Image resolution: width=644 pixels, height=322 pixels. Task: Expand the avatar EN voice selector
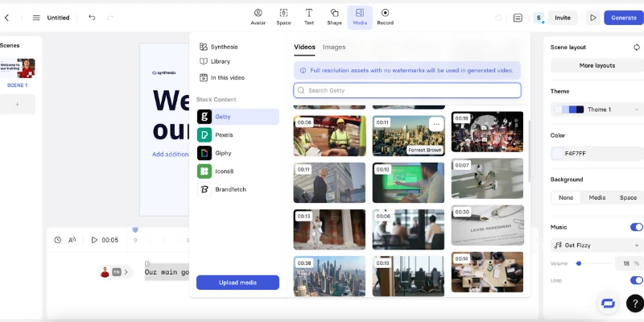coord(115,272)
